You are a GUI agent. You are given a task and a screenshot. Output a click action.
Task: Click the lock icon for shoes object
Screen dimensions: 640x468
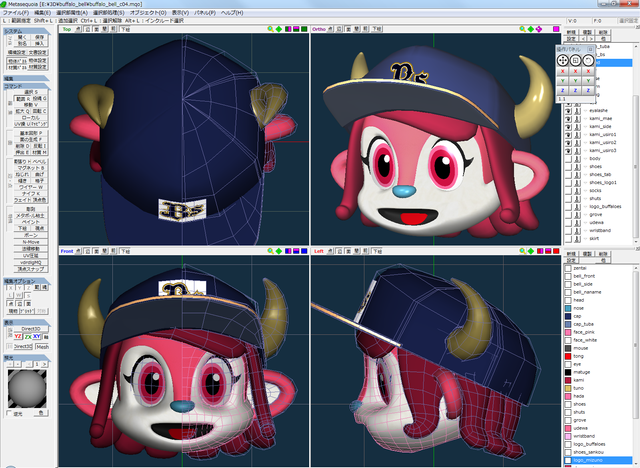(x=577, y=166)
